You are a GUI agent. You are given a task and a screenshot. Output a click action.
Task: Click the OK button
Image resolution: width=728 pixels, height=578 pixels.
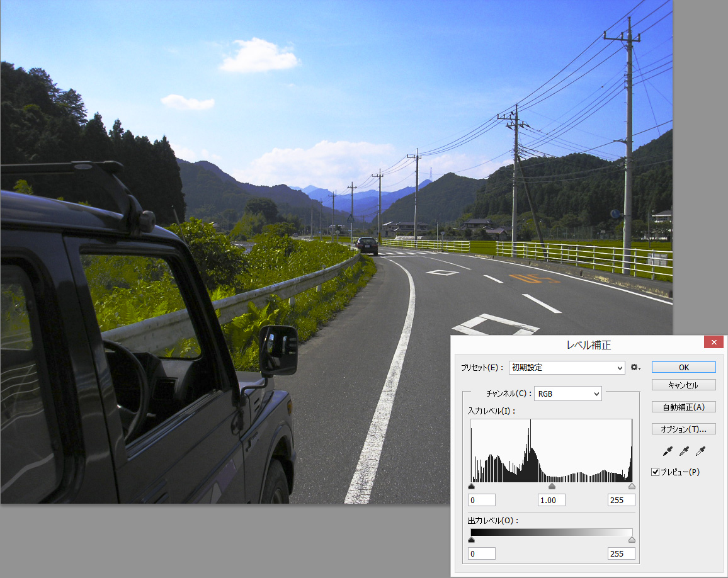684,367
